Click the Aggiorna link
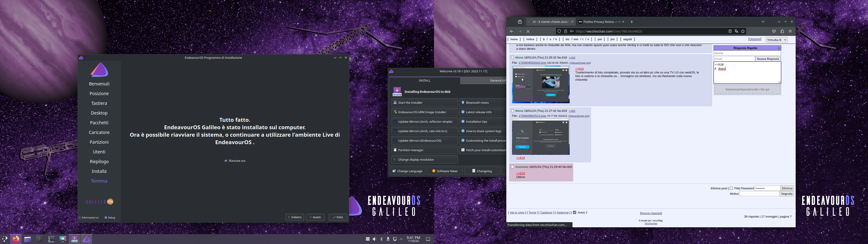 pos(562,213)
